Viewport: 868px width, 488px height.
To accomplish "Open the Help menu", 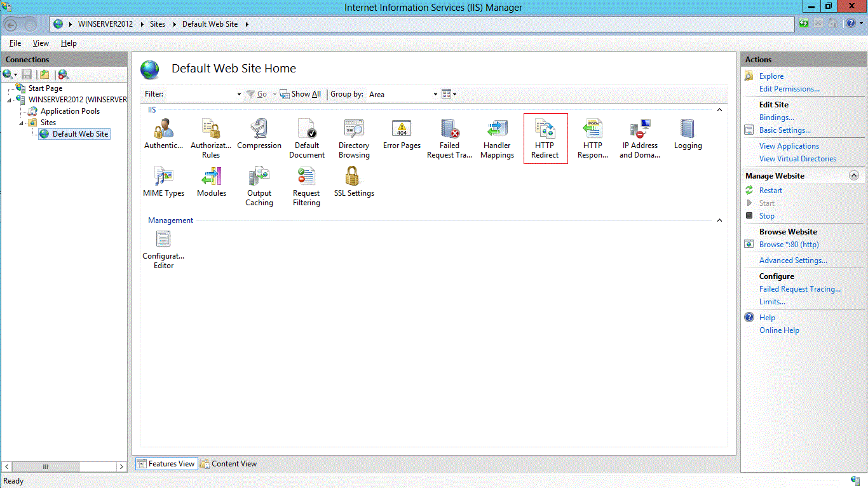I will pyautogui.click(x=69, y=43).
